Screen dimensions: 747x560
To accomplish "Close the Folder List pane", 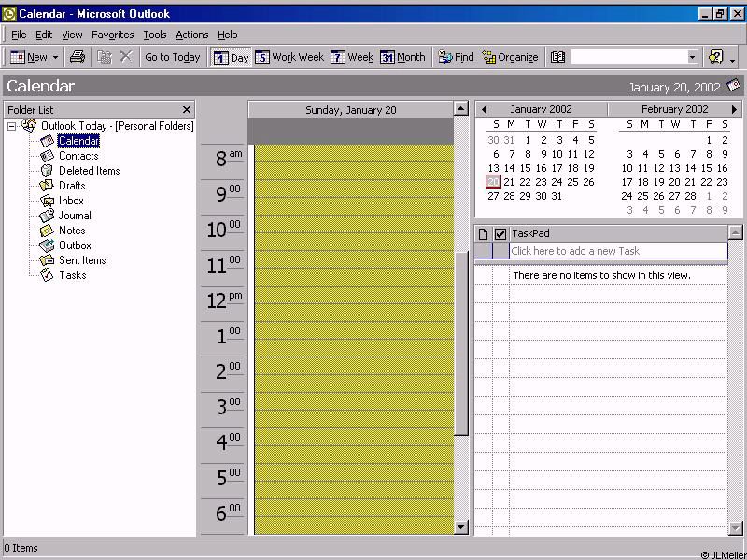I will pyautogui.click(x=187, y=109).
